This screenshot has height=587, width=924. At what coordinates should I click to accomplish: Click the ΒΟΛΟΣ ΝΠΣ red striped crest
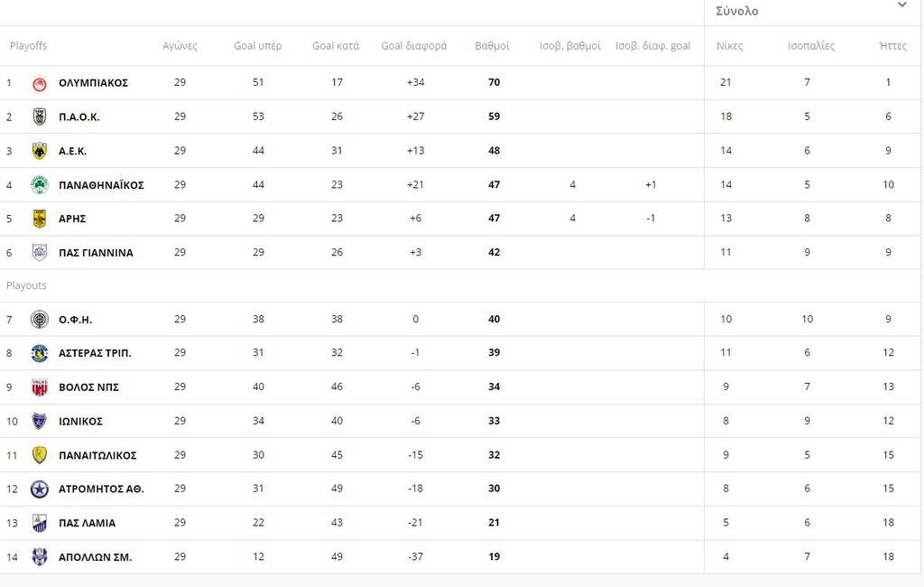tap(40, 387)
